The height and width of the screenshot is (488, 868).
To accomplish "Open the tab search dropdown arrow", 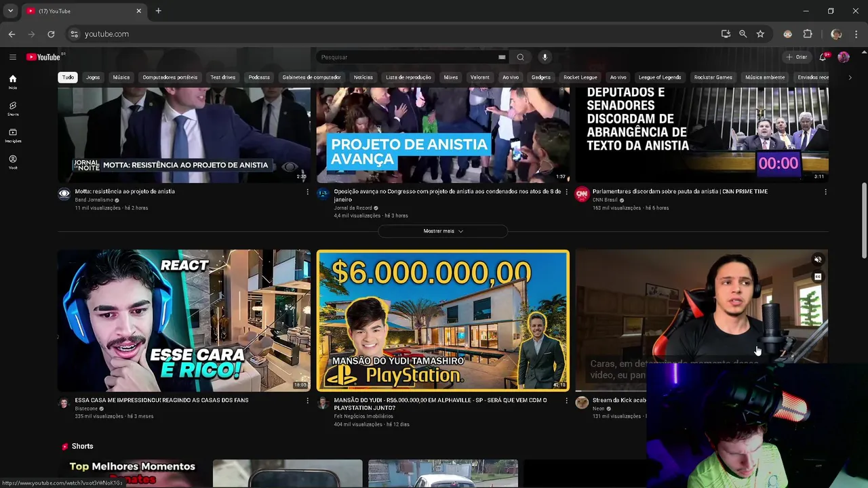I will [10, 11].
